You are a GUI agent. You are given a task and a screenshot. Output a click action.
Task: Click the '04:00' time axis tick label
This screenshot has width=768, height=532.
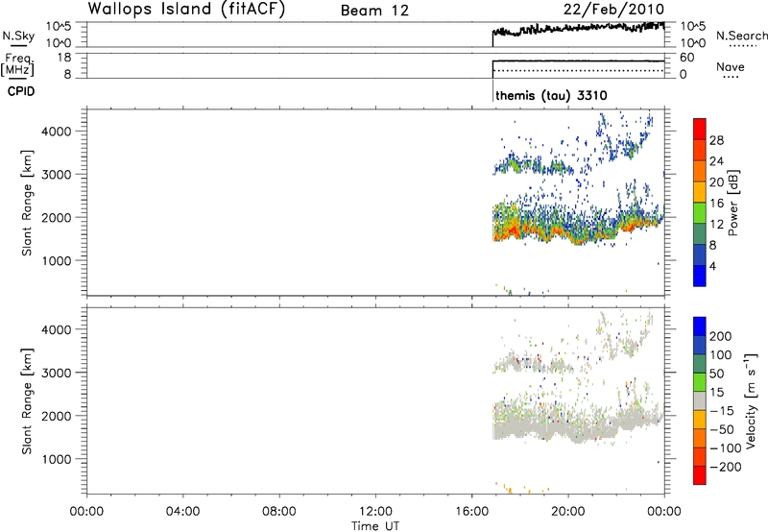(x=183, y=512)
